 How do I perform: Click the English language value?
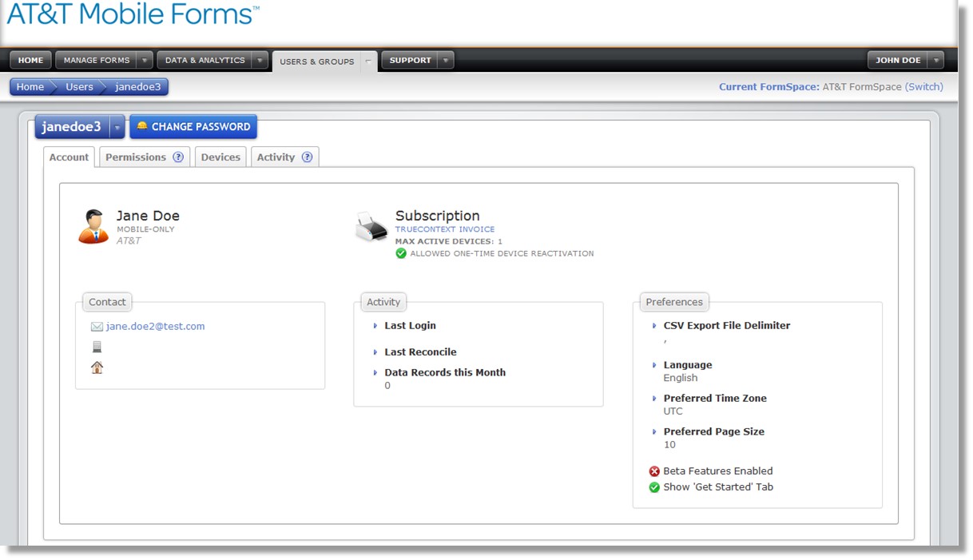(681, 378)
